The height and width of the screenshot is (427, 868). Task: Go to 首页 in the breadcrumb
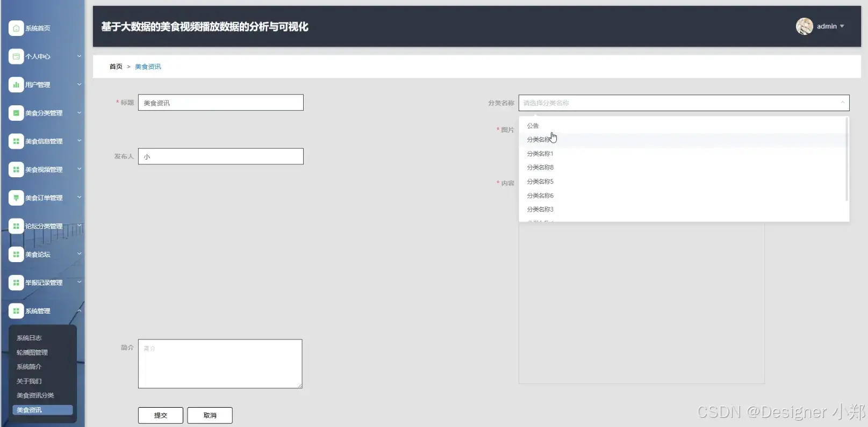(x=116, y=67)
